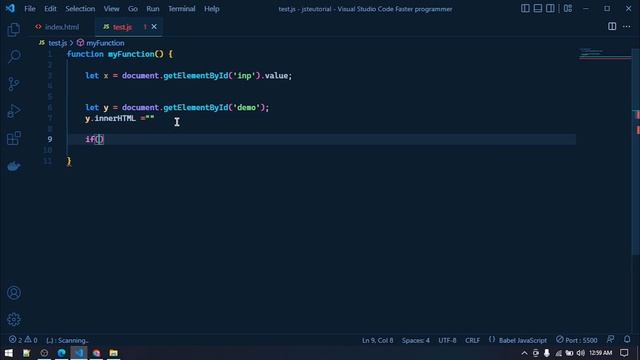Click the function name myFunction on line 1
The image size is (640, 360).
point(131,54)
